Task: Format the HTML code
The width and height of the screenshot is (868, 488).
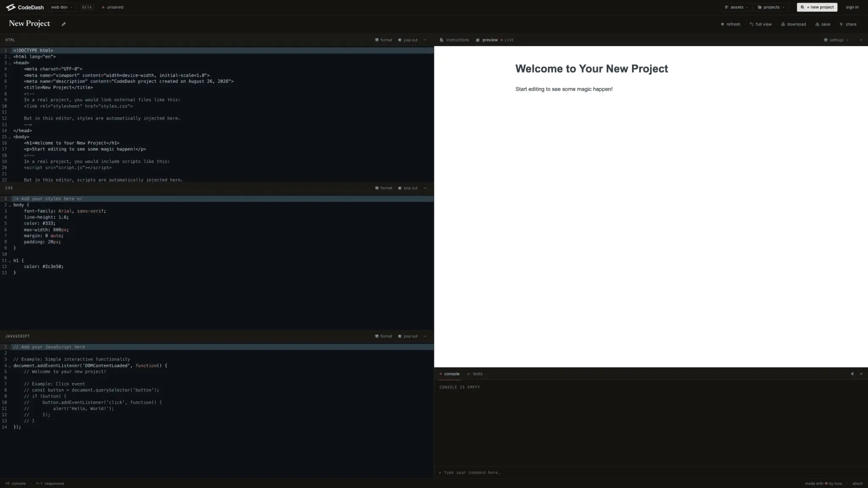Action: coord(384,40)
